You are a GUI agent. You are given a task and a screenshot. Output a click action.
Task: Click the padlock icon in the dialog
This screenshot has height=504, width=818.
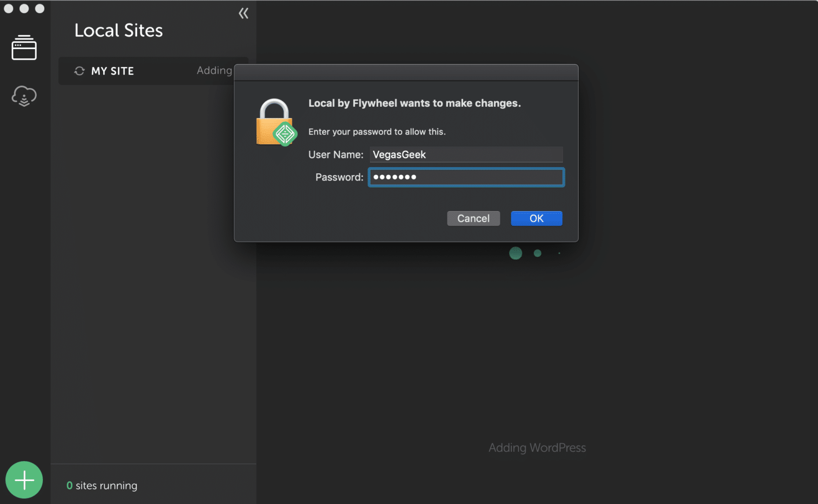tap(276, 123)
